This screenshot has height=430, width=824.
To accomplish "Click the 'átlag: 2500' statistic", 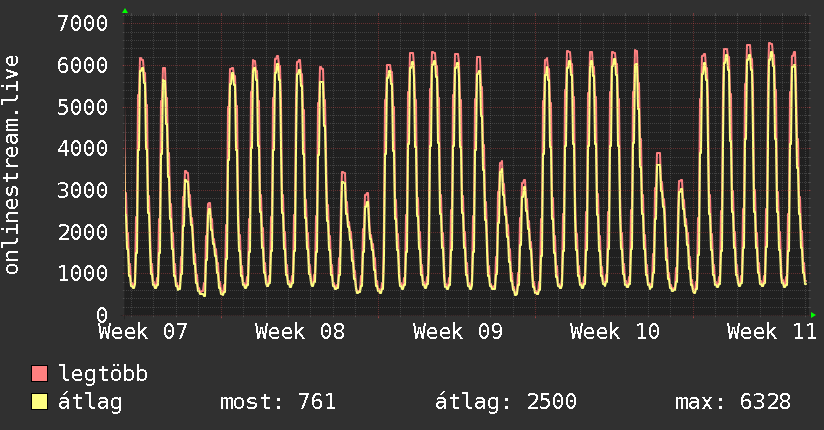I will coord(506,402).
